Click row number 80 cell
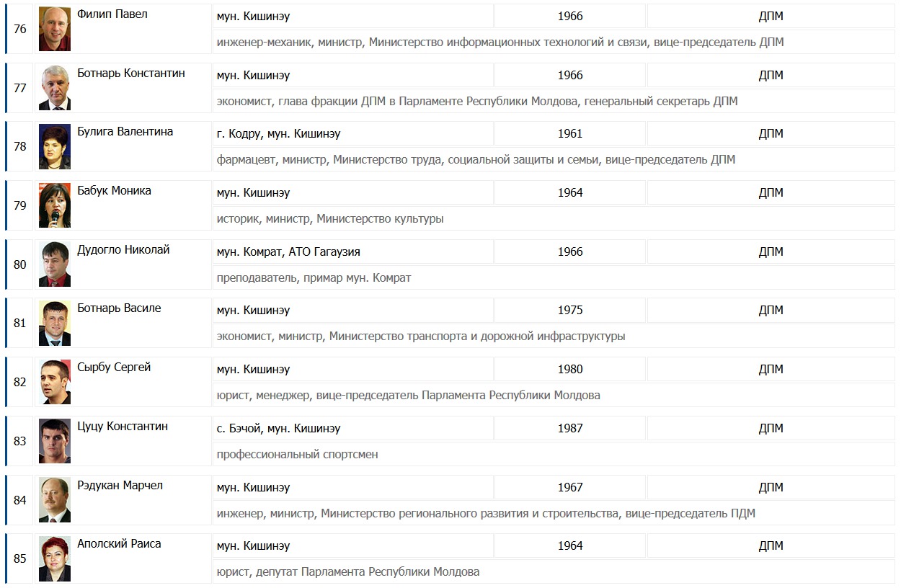901x588 pixels. point(20,264)
